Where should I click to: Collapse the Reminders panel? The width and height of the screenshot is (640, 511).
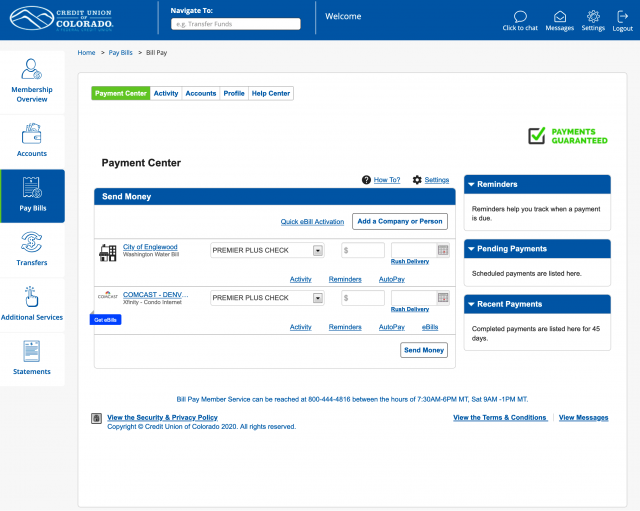[471, 185]
